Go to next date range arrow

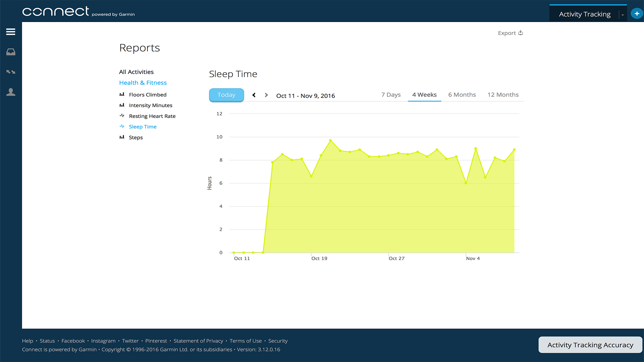(x=266, y=95)
